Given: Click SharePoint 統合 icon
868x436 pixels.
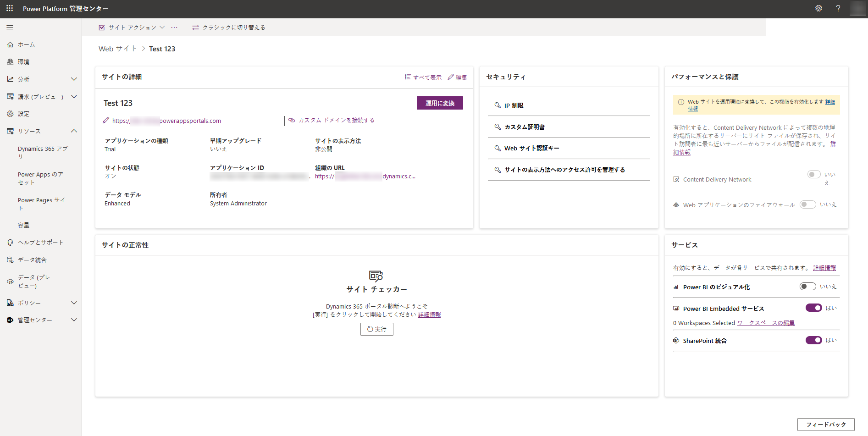Looking at the screenshot, I should 676,341.
